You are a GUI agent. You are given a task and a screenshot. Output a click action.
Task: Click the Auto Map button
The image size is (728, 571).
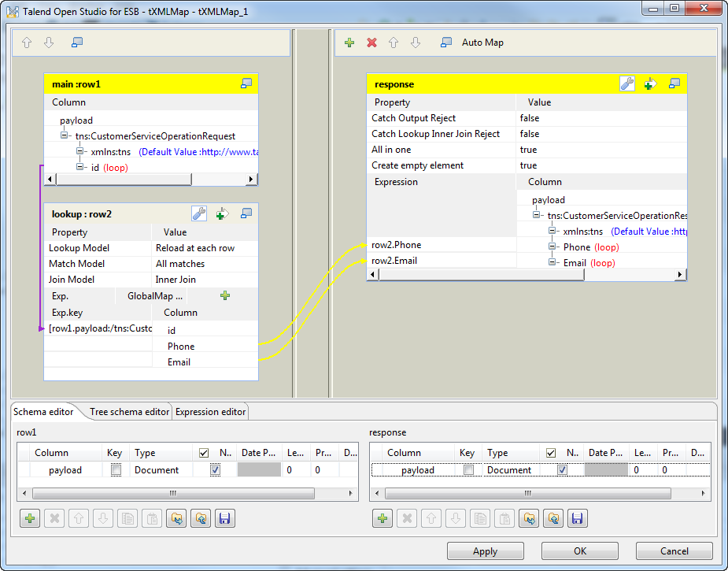click(482, 43)
